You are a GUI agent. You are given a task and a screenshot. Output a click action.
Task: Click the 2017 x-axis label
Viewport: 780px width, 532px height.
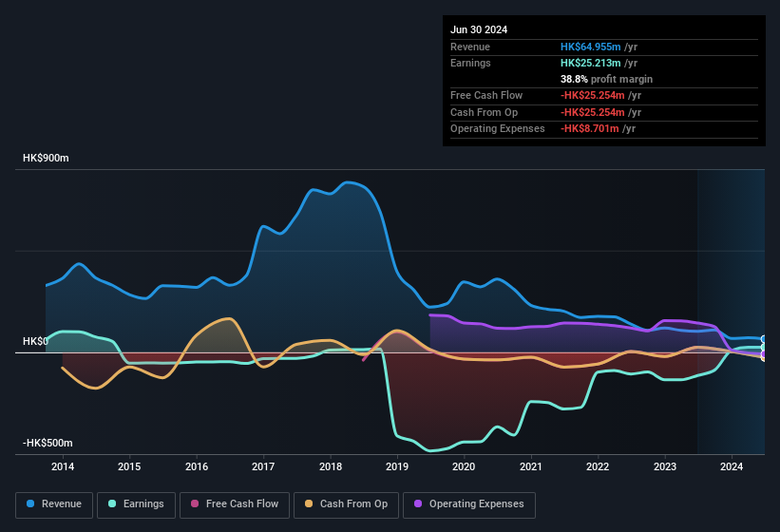(x=263, y=466)
